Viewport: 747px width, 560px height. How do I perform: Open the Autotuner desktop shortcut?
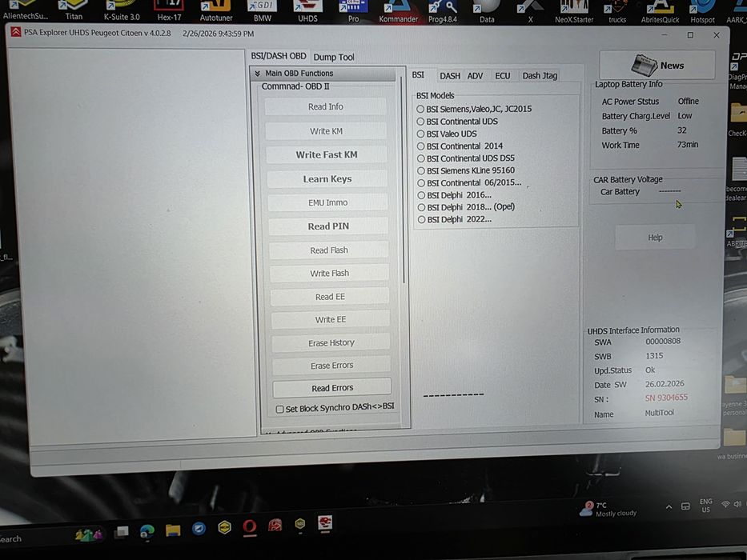[216, 10]
